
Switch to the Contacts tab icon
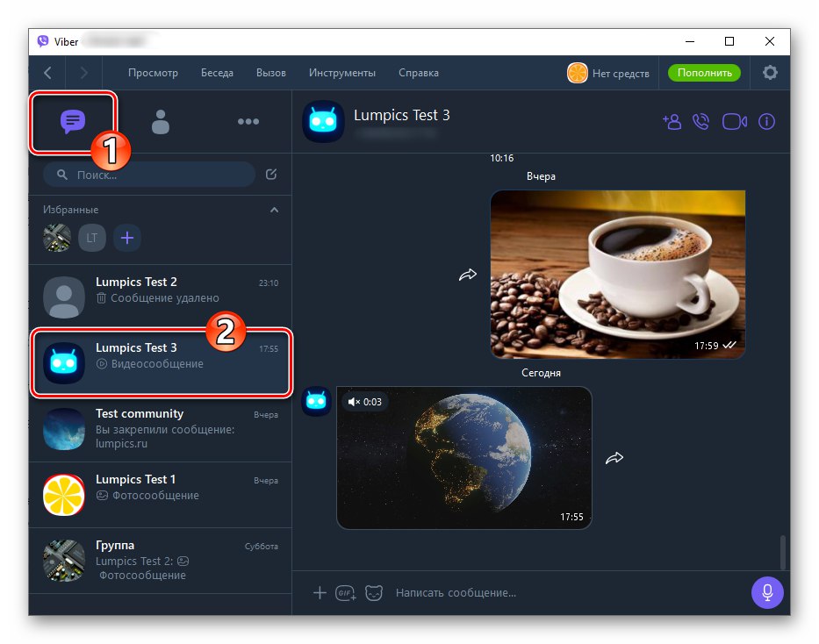pos(161,122)
